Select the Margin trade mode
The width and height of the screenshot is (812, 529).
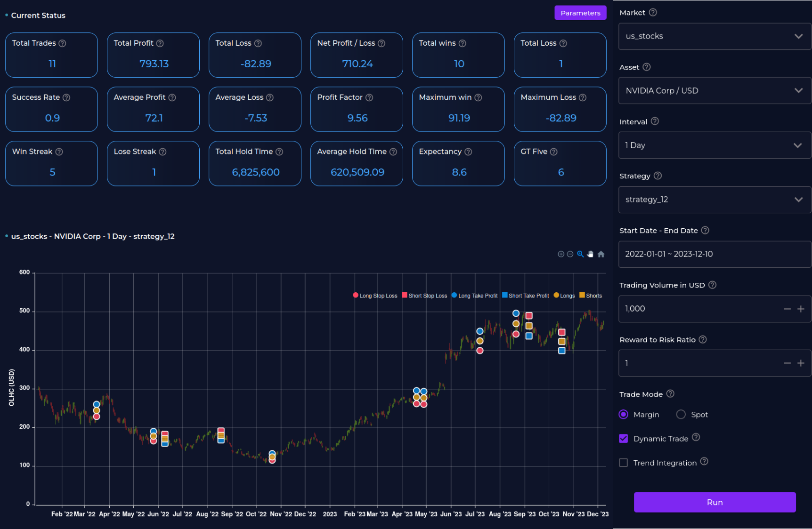click(624, 415)
